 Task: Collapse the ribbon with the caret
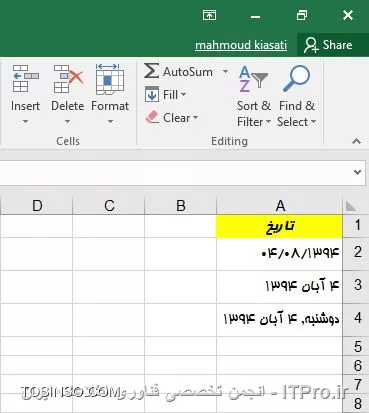[356, 141]
